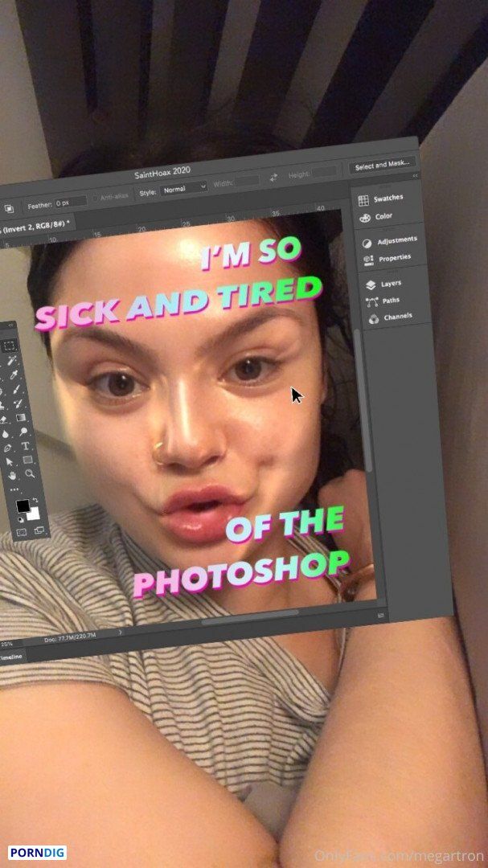Select the Gradient tool

(x=21, y=417)
